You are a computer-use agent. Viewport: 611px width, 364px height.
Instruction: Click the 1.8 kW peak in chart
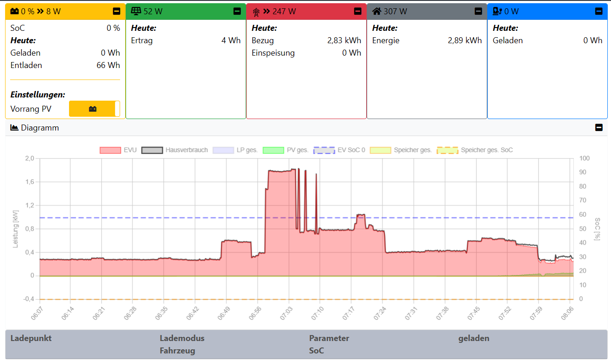coord(281,171)
